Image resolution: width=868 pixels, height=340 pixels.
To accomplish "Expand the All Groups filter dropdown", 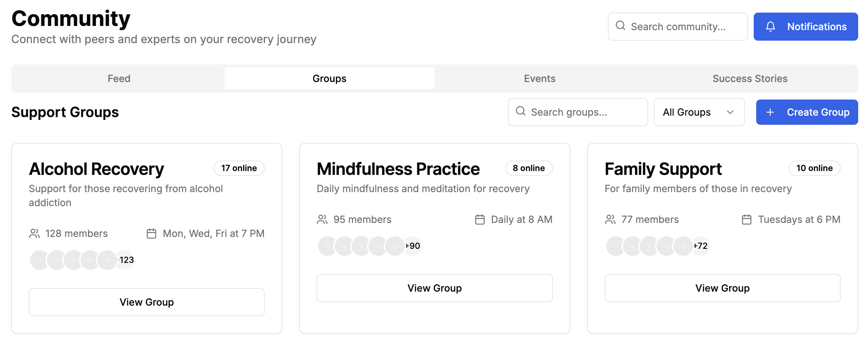I will [699, 112].
